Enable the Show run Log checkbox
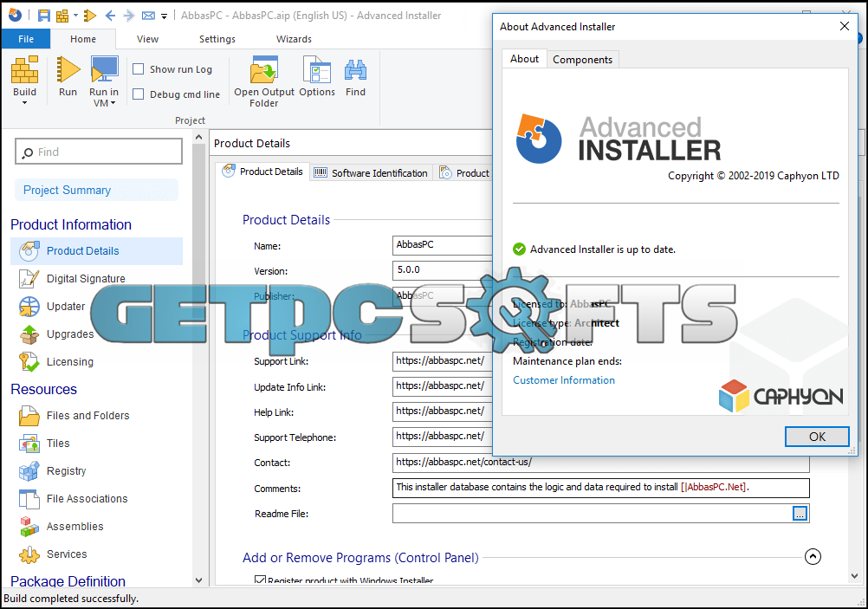 (x=139, y=69)
